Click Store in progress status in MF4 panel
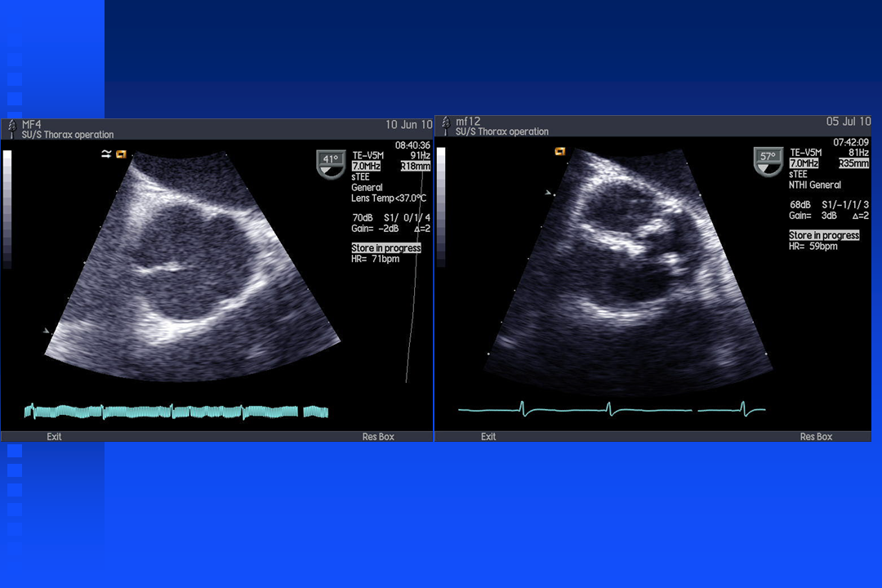The height and width of the screenshot is (588, 882). (386, 248)
